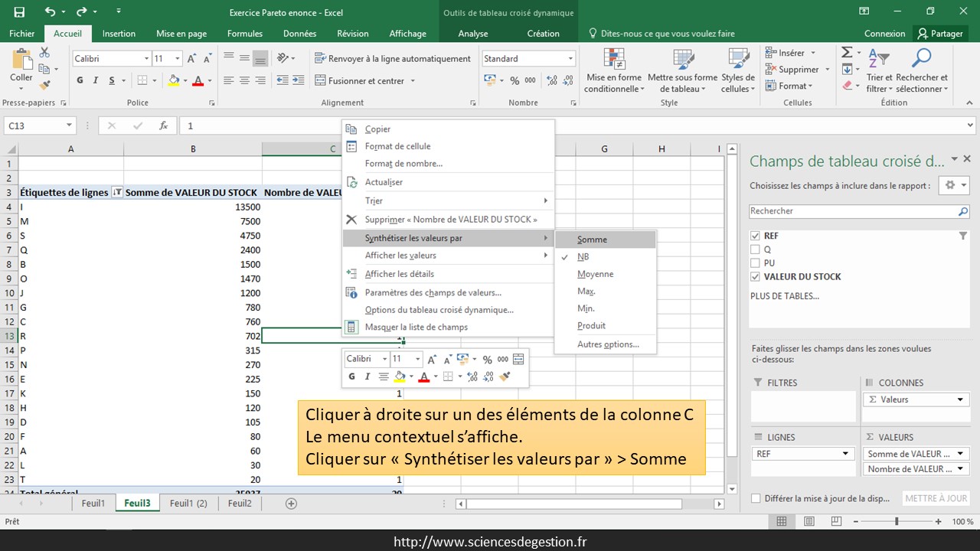Screen dimensions: 980x551
Task: Click the Save icon in title bar
Action: click(x=19, y=11)
